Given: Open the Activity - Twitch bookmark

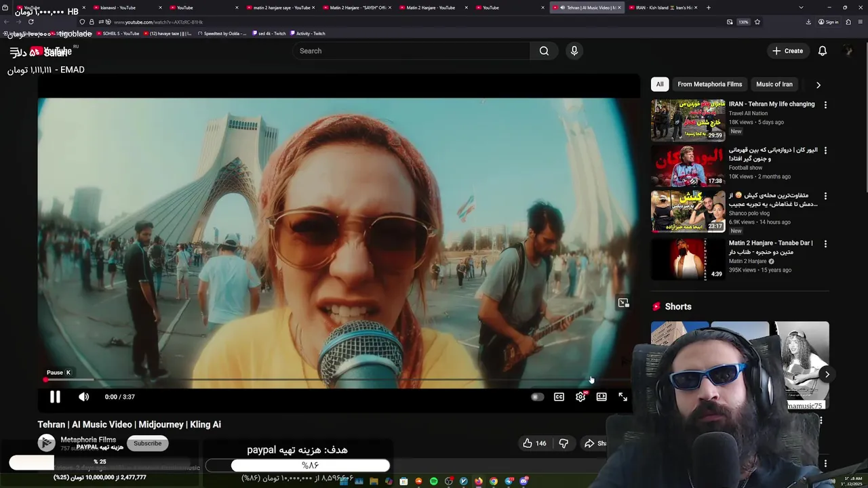Looking at the screenshot, I should (307, 33).
